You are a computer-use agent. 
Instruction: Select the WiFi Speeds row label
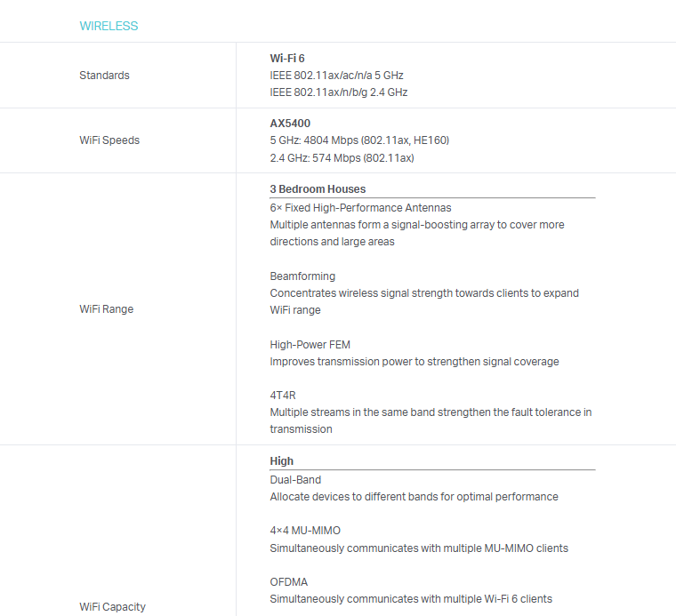(x=109, y=140)
